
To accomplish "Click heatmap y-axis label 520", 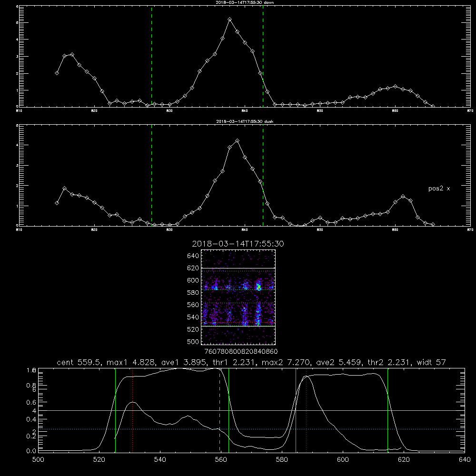I will click(x=193, y=329).
